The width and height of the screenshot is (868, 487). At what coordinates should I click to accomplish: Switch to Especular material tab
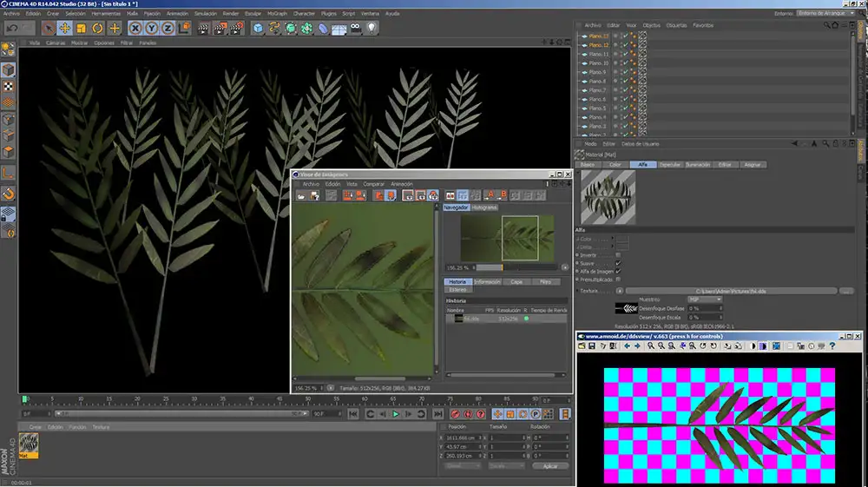(670, 164)
